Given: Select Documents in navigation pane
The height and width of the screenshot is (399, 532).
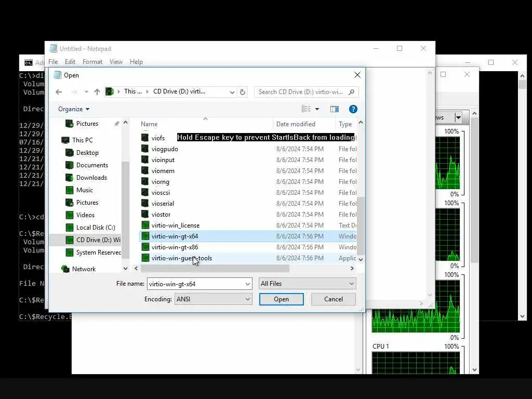Looking at the screenshot, I should pos(92,165).
